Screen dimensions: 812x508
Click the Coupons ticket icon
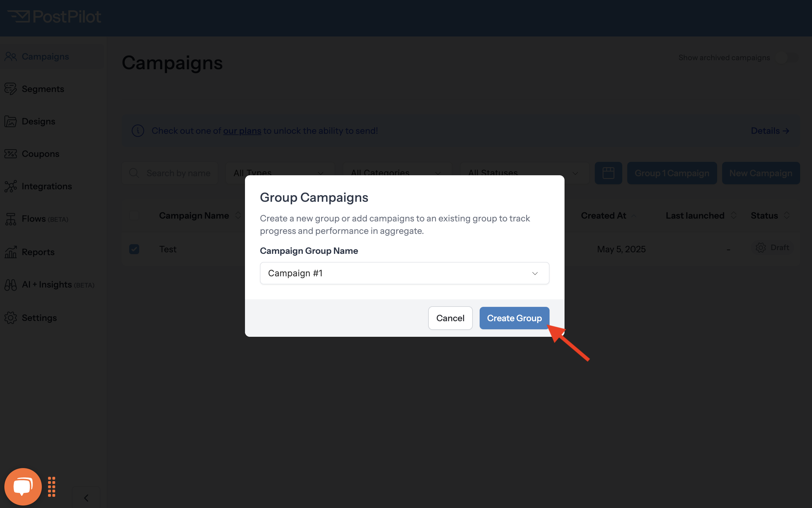[x=10, y=154]
